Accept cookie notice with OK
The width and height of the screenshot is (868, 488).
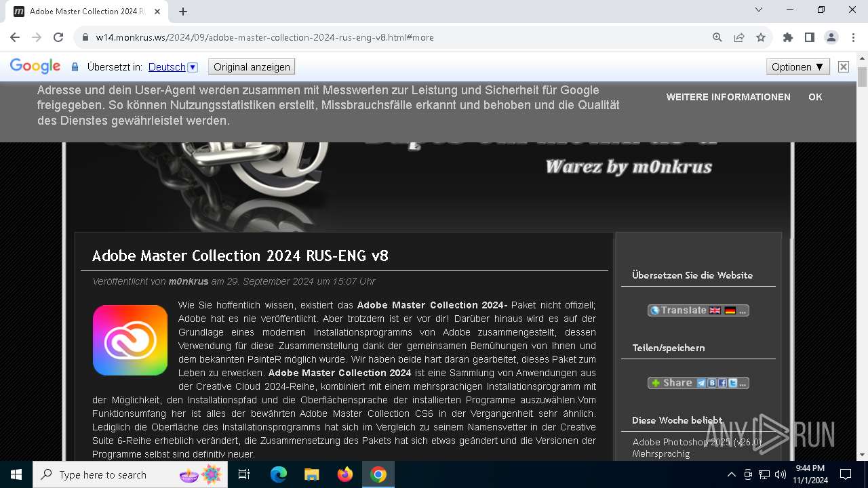click(x=815, y=97)
